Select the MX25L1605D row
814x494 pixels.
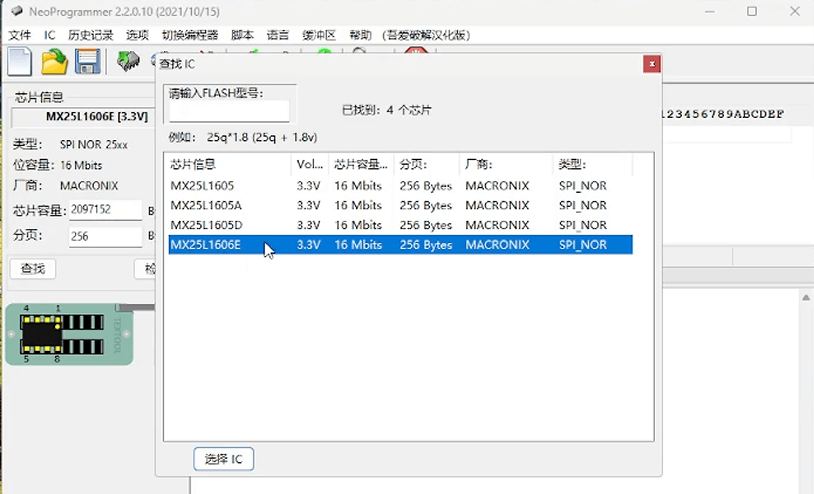click(x=400, y=225)
